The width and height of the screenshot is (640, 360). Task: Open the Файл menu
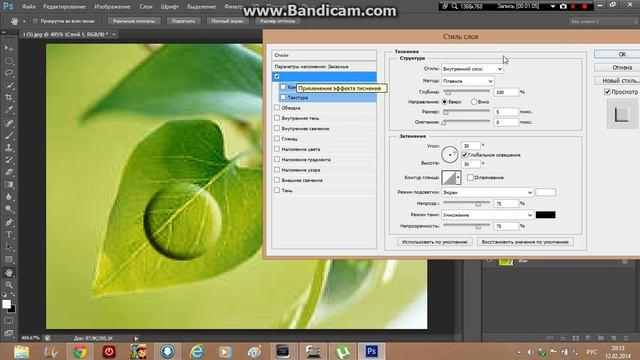click(x=29, y=7)
